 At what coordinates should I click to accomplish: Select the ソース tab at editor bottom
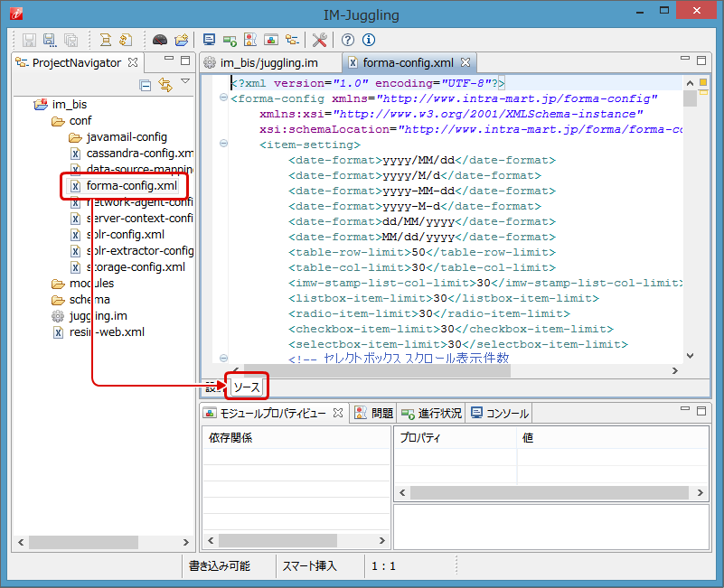coord(247,387)
